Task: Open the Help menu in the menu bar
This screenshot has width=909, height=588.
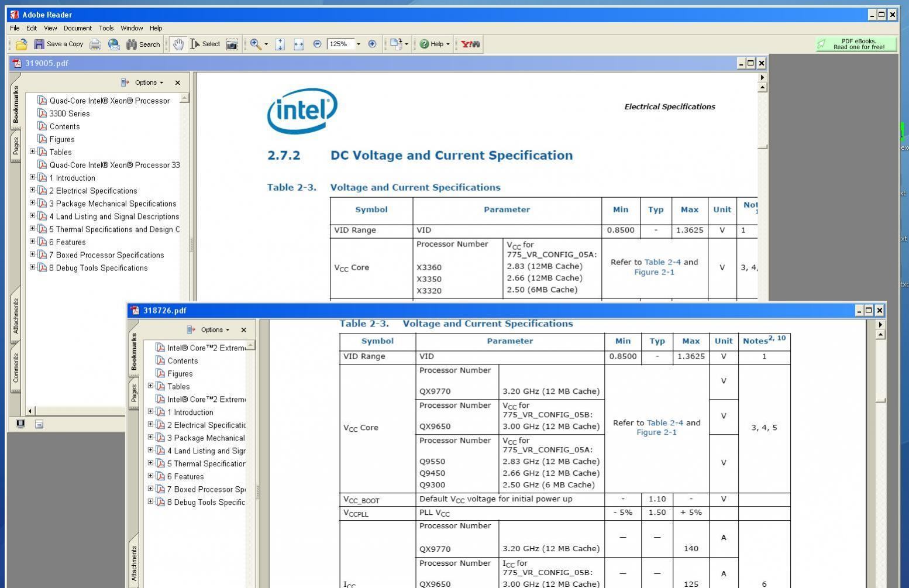Action: click(x=156, y=28)
